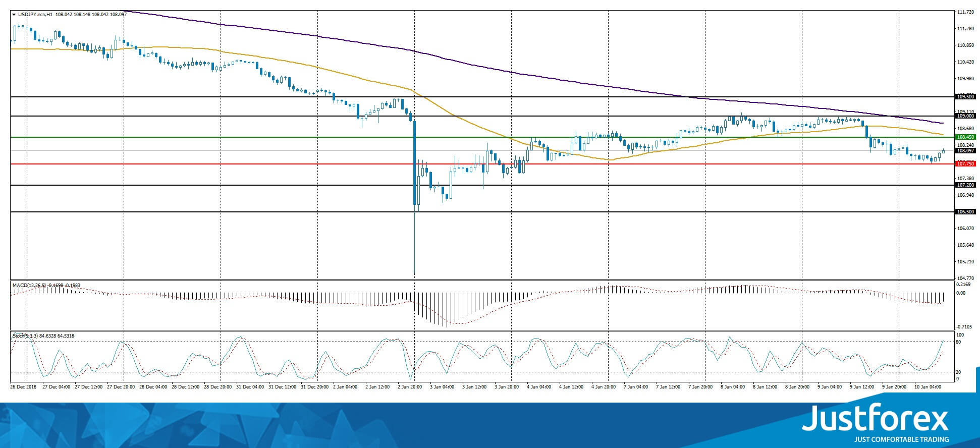Screen dimensions: 980x448
Task: Click the current price label 108.097
Action: point(965,151)
